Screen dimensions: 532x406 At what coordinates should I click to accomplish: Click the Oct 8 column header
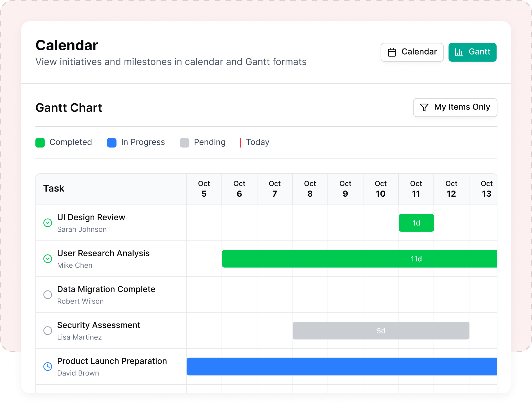pos(310,189)
